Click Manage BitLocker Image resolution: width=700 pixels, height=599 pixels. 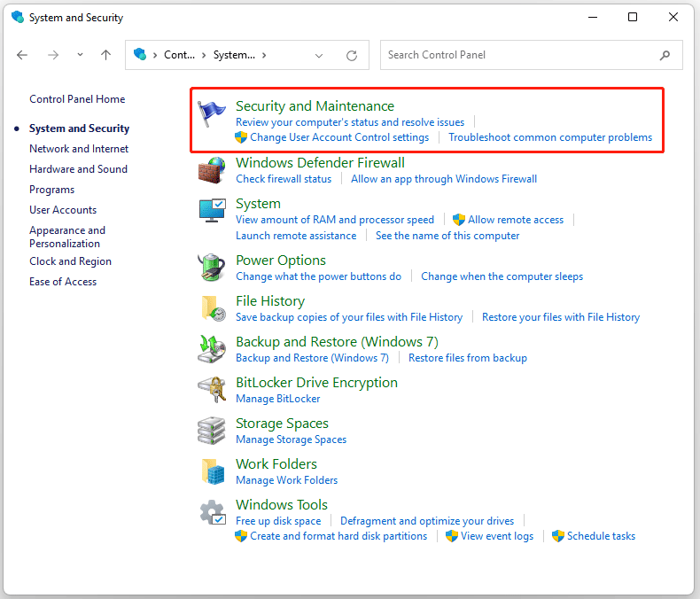tap(277, 399)
